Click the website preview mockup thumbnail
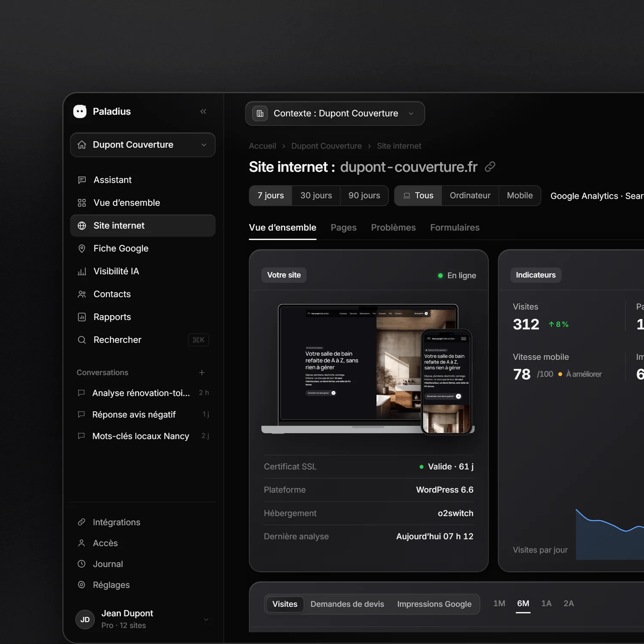644x644 pixels. click(x=368, y=369)
